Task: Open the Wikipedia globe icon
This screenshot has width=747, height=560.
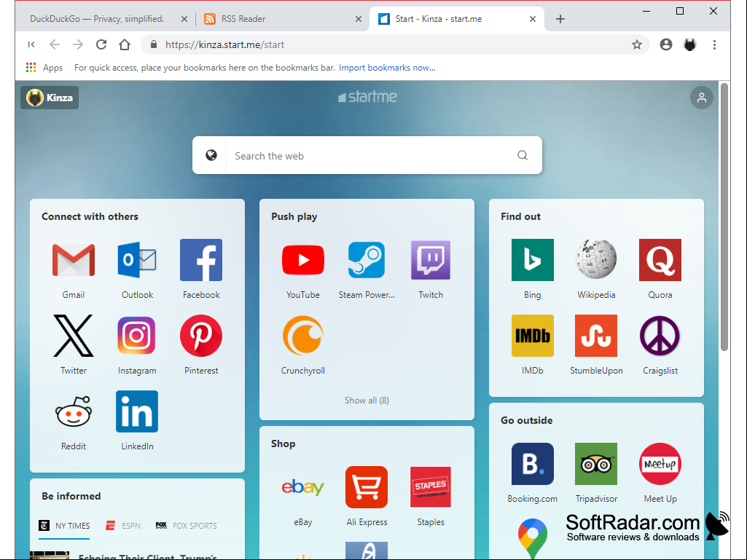Action: [x=596, y=260]
